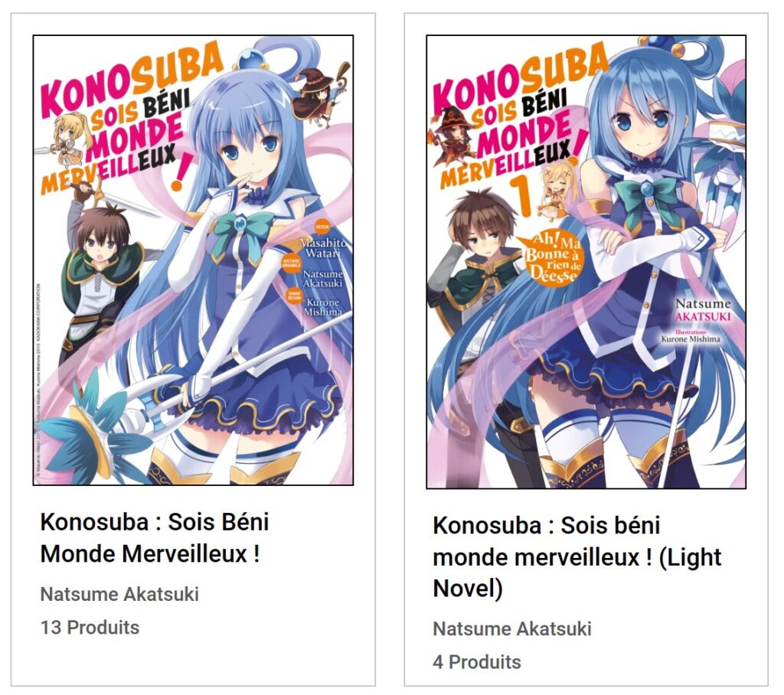Click the KONOSUBA logo on Light Novel cover
The width and height of the screenshot is (784, 695).
tap(520, 77)
